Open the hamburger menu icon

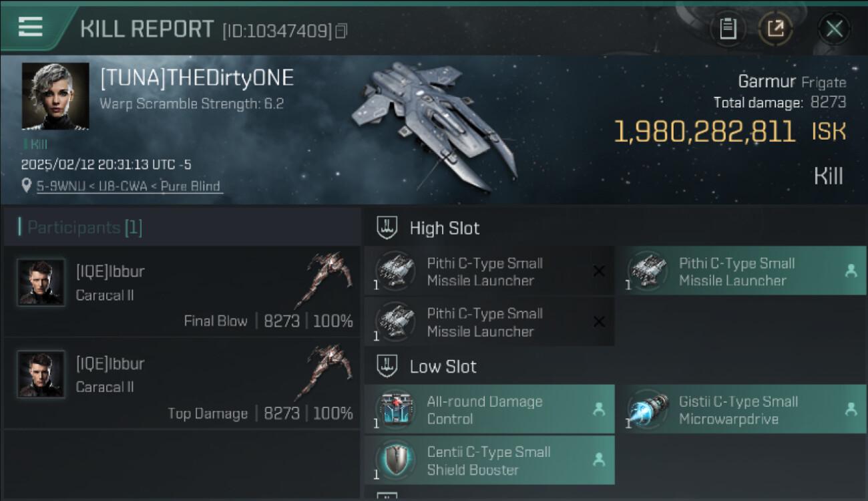pyautogui.click(x=30, y=27)
